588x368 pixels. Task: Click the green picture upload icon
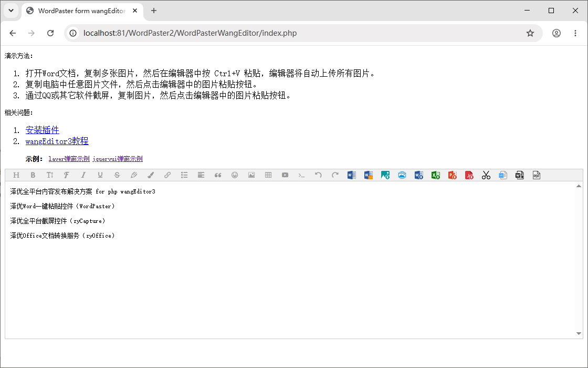click(385, 175)
